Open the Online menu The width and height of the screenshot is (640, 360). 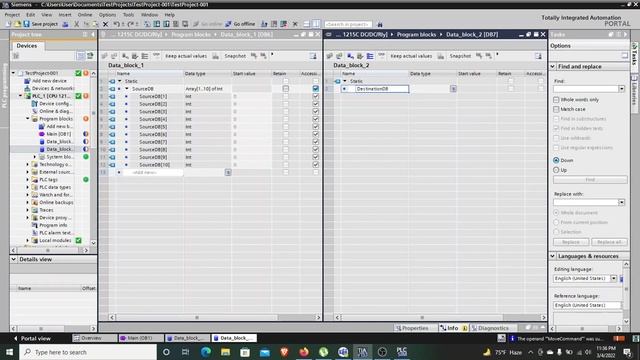tap(85, 15)
